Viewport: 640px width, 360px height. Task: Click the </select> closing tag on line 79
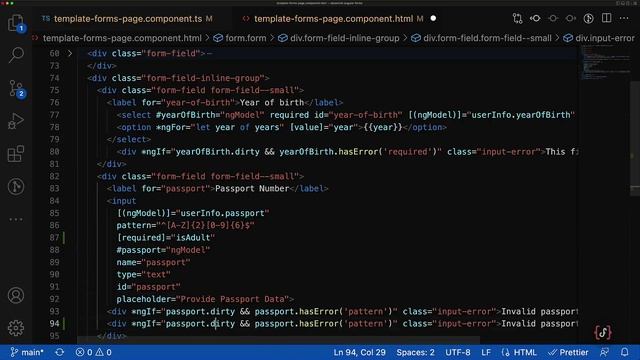coord(129,139)
